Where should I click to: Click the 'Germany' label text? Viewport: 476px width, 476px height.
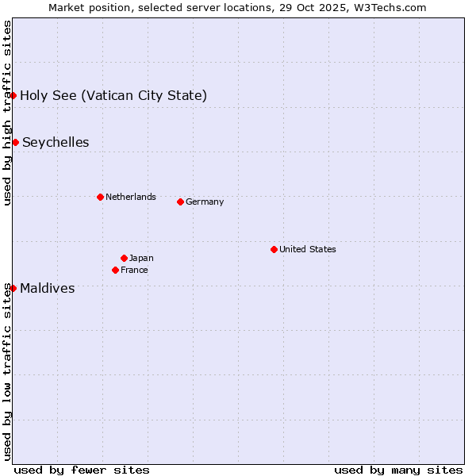pyautogui.click(x=205, y=202)
